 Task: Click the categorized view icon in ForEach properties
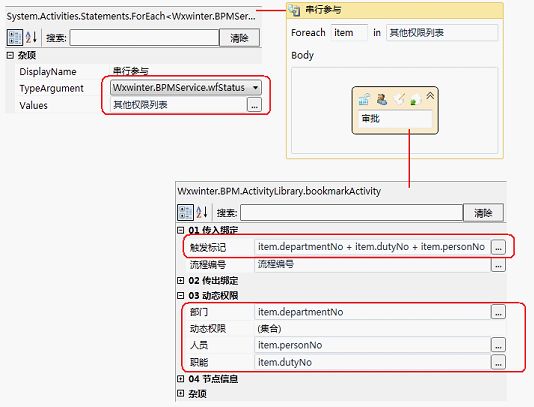coord(15,37)
